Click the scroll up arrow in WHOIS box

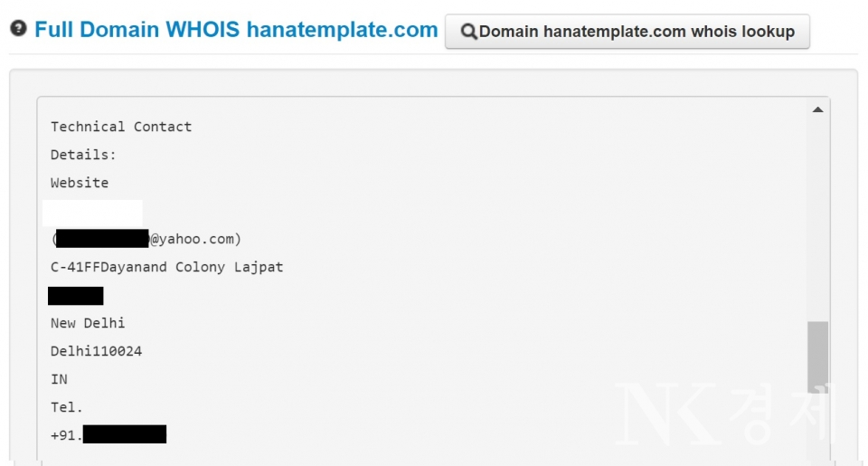817,109
